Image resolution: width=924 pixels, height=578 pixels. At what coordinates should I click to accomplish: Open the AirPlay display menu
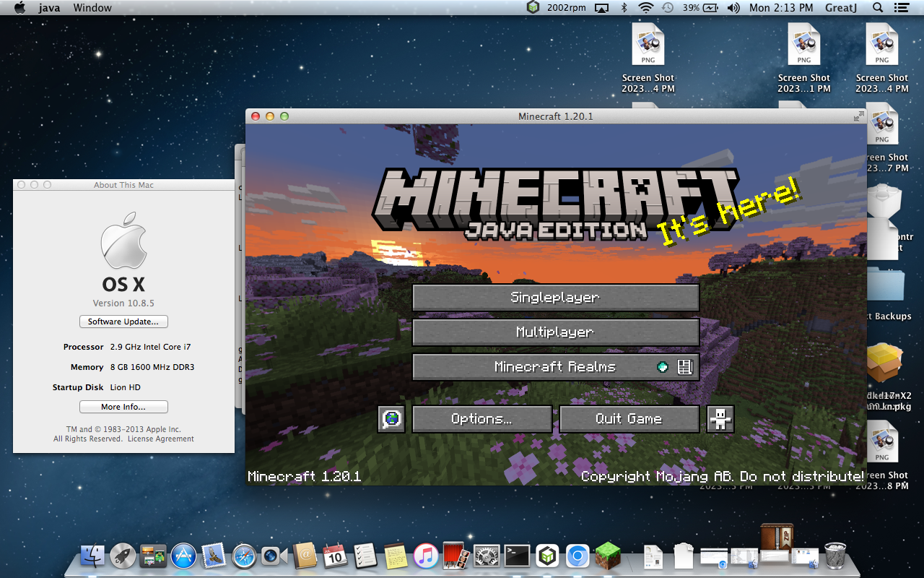pyautogui.click(x=601, y=8)
